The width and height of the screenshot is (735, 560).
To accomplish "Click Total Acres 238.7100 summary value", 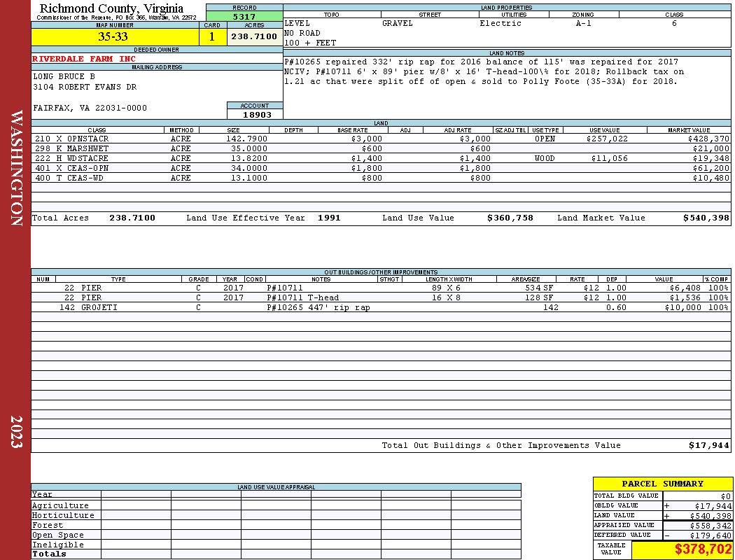I will [132, 218].
